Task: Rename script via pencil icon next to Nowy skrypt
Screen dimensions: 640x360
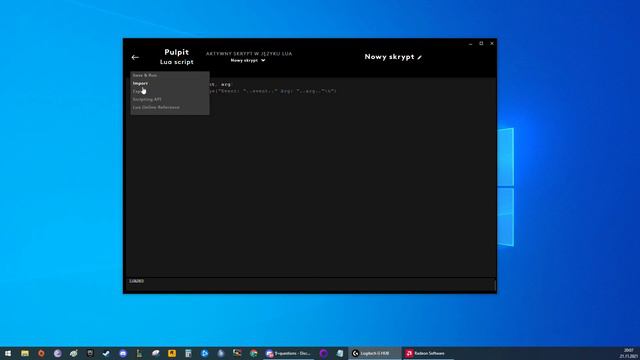Action: 420,57
